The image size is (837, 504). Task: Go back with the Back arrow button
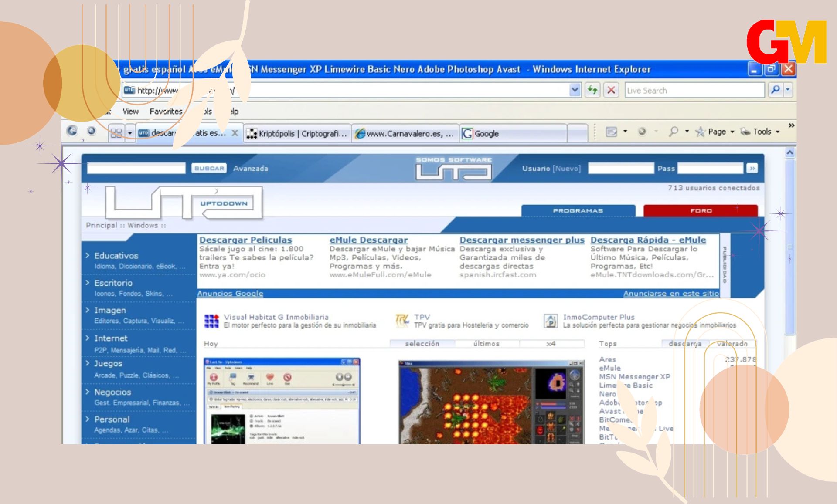[72, 131]
